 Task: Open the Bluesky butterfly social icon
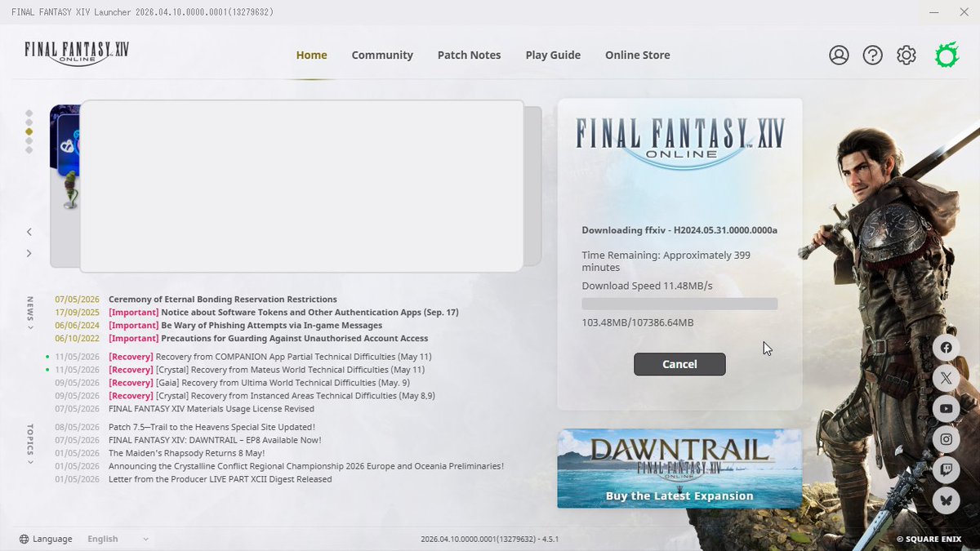point(946,500)
